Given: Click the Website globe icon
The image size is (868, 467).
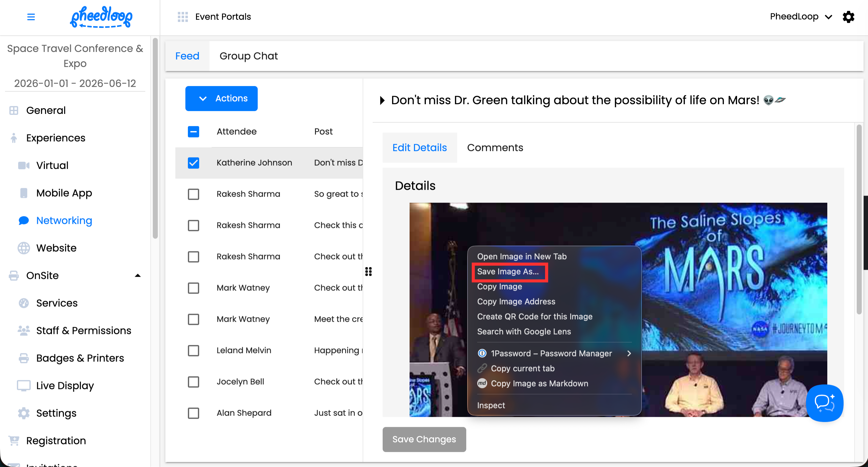Looking at the screenshot, I should [23, 248].
